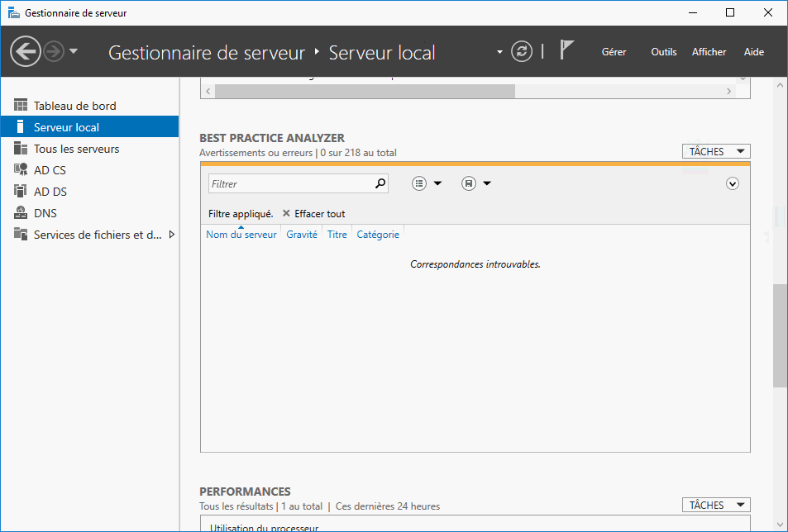This screenshot has height=532, width=788.
Task: Refresh the Server Manager view
Action: click(x=522, y=51)
